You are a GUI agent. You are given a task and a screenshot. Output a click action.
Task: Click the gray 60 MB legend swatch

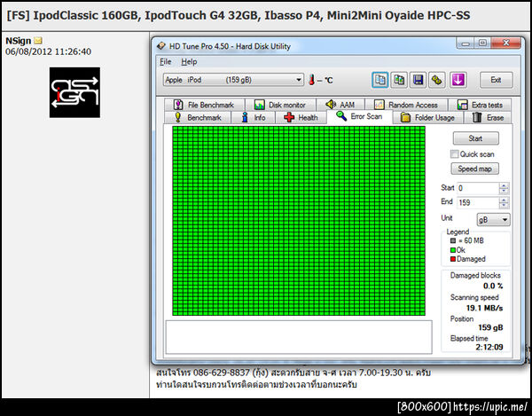click(452, 240)
